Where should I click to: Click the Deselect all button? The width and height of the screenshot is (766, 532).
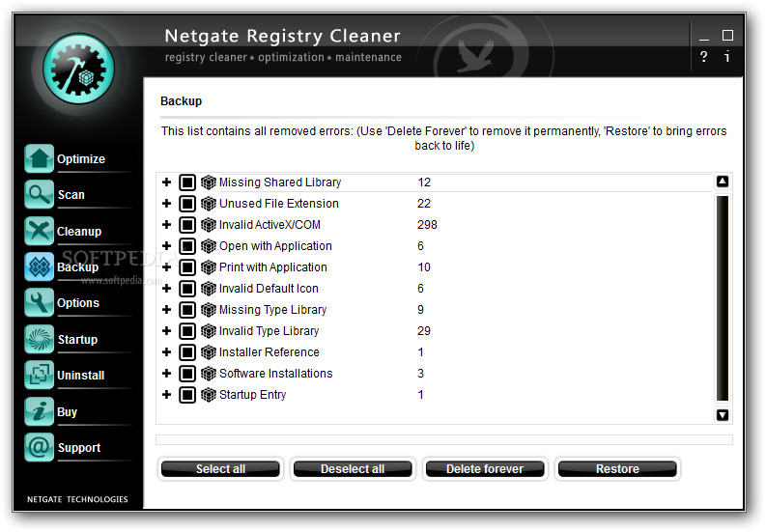353,469
